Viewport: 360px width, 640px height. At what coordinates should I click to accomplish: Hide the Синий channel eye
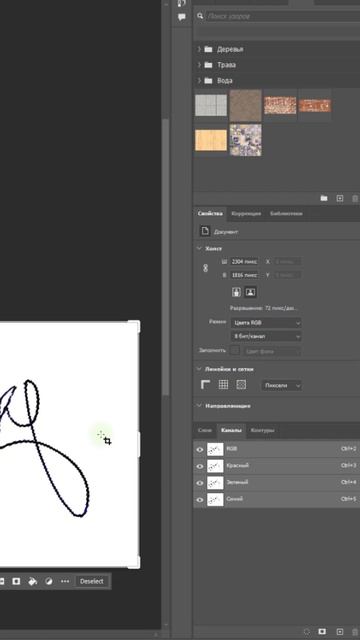(200, 500)
